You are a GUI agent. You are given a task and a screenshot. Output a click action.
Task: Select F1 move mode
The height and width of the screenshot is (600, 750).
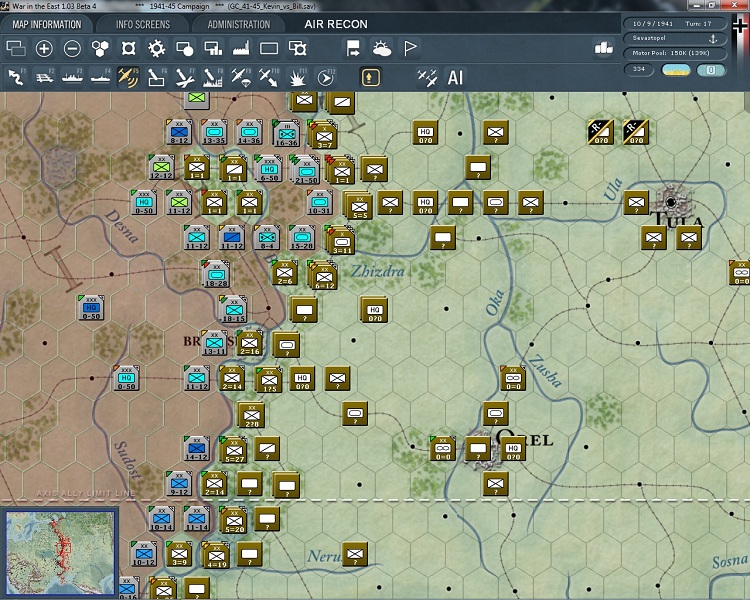[x=16, y=77]
